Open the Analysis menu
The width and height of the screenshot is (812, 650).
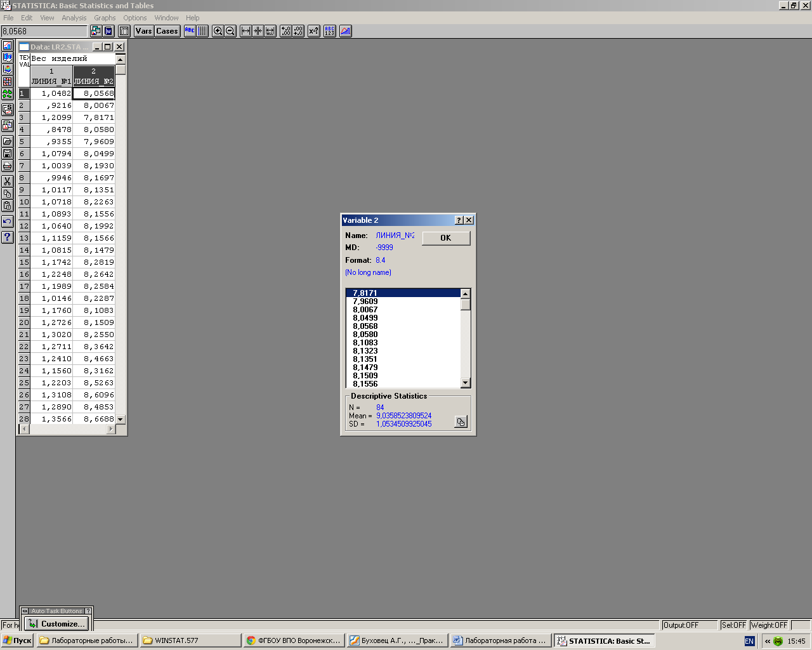74,18
